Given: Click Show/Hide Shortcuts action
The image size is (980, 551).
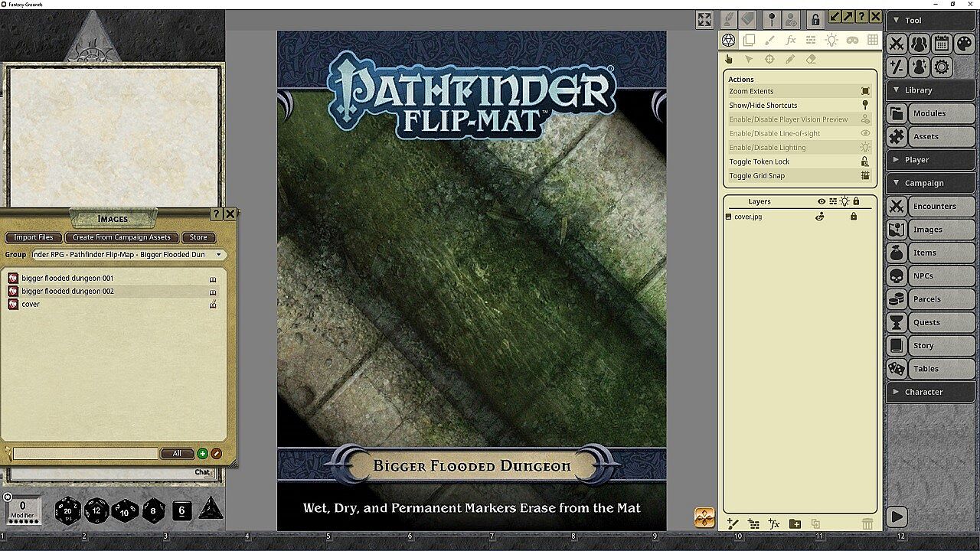Looking at the screenshot, I should [x=799, y=106].
